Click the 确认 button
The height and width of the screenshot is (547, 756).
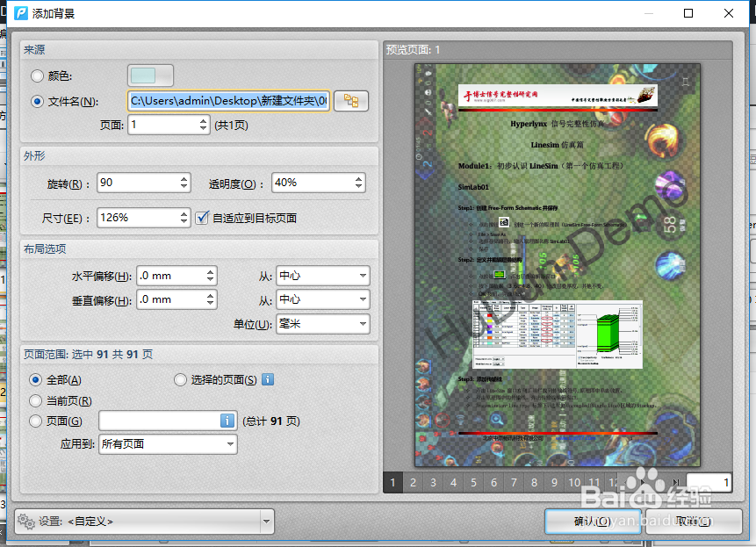tap(593, 522)
